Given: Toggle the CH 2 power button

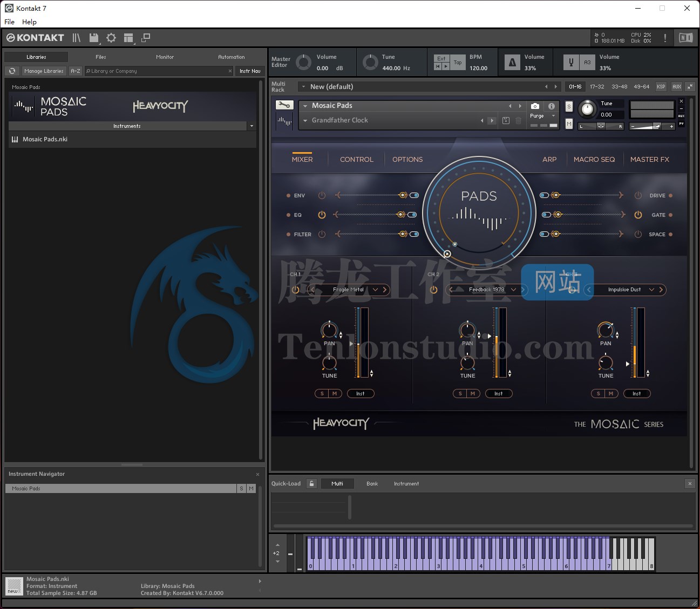Looking at the screenshot, I should click(x=433, y=290).
